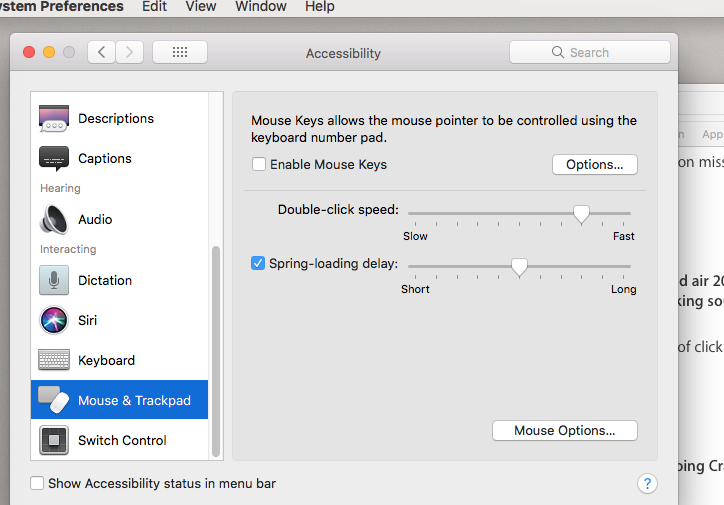The image size is (724, 505).
Task: Open Audio settings via speaker icon
Action: [x=54, y=219]
